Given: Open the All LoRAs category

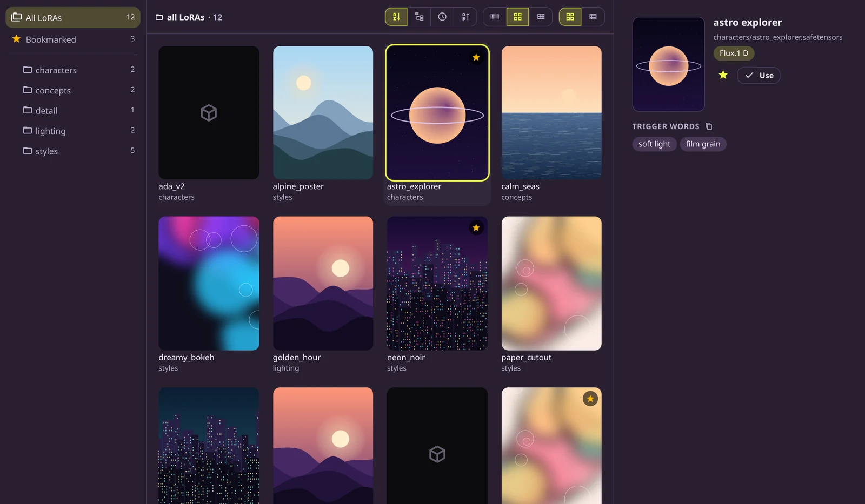Looking at the screenshot, I should [x=73, y=17].
